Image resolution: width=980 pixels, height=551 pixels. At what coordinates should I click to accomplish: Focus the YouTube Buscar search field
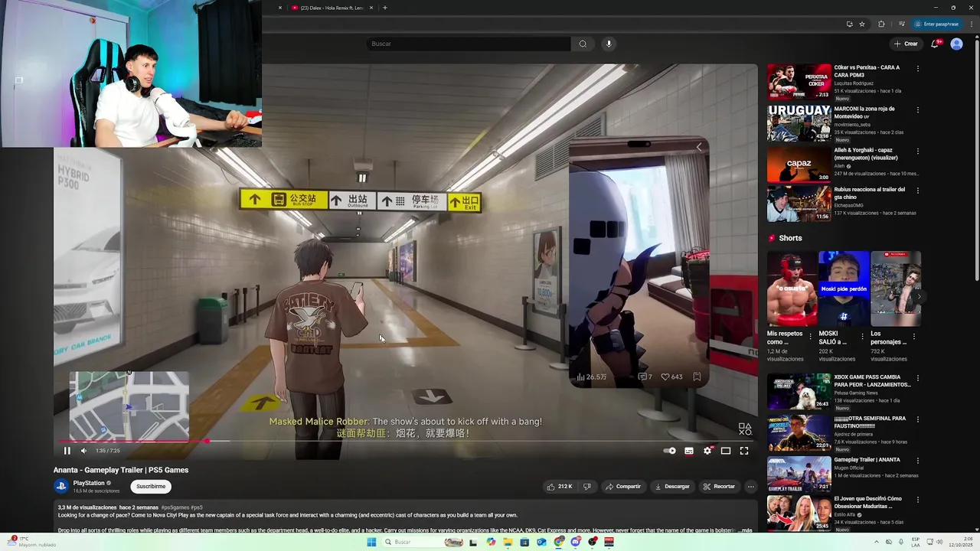click(469, 44)
